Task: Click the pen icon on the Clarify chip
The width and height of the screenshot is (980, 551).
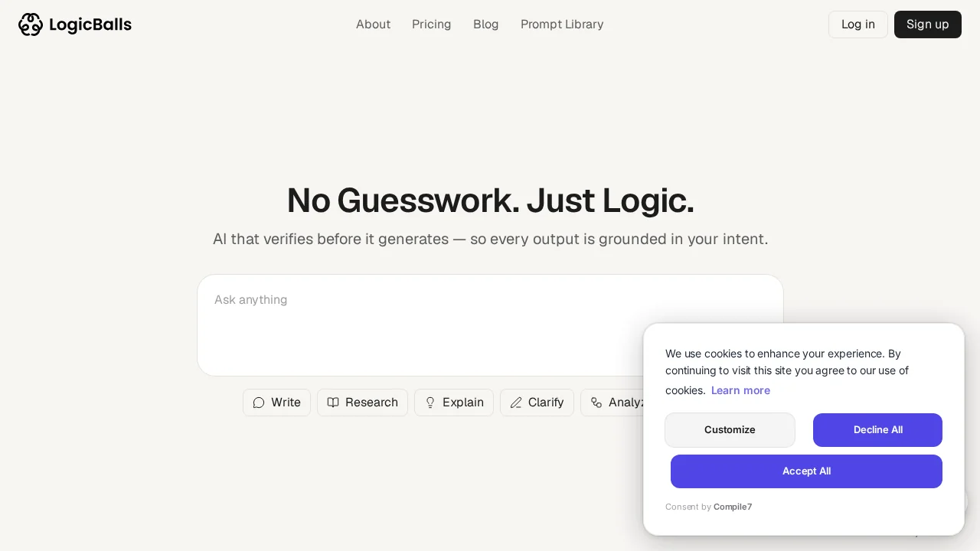Action: tap(516, 403)
